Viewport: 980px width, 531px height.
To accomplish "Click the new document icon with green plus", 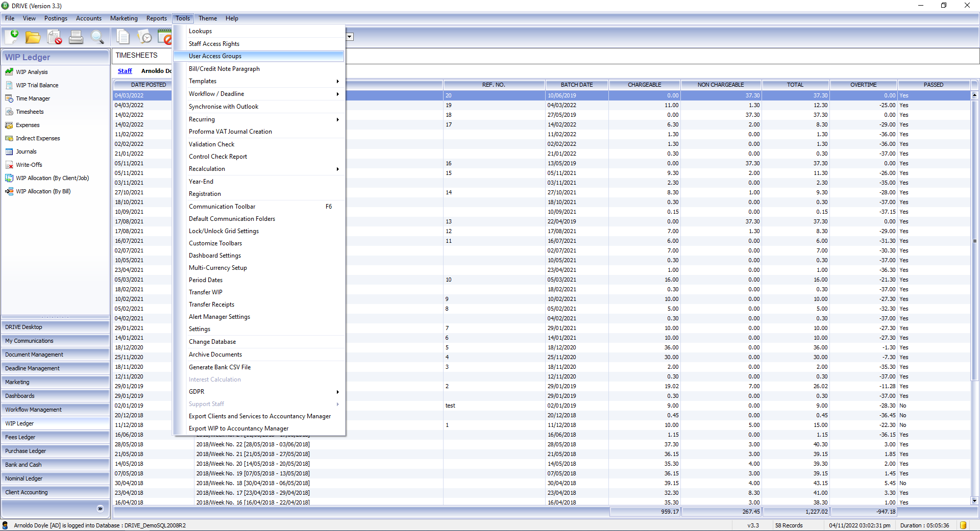I will point(12,37).
